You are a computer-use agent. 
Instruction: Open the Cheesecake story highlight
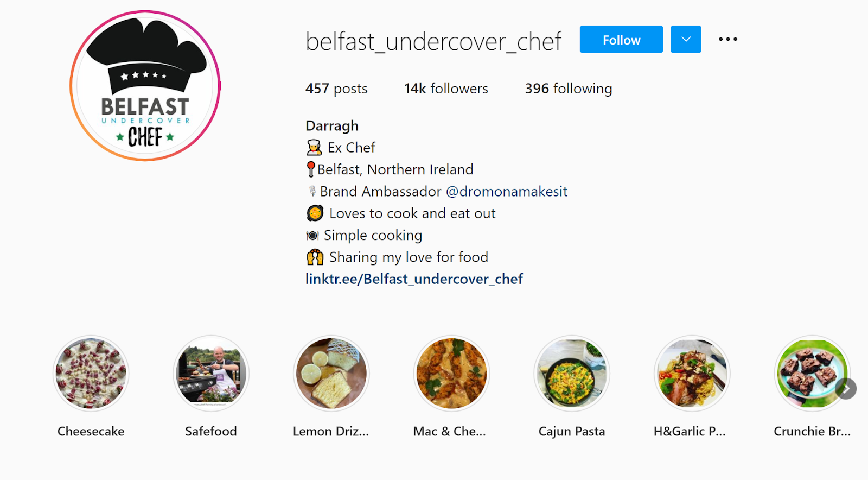pos(91,374)
